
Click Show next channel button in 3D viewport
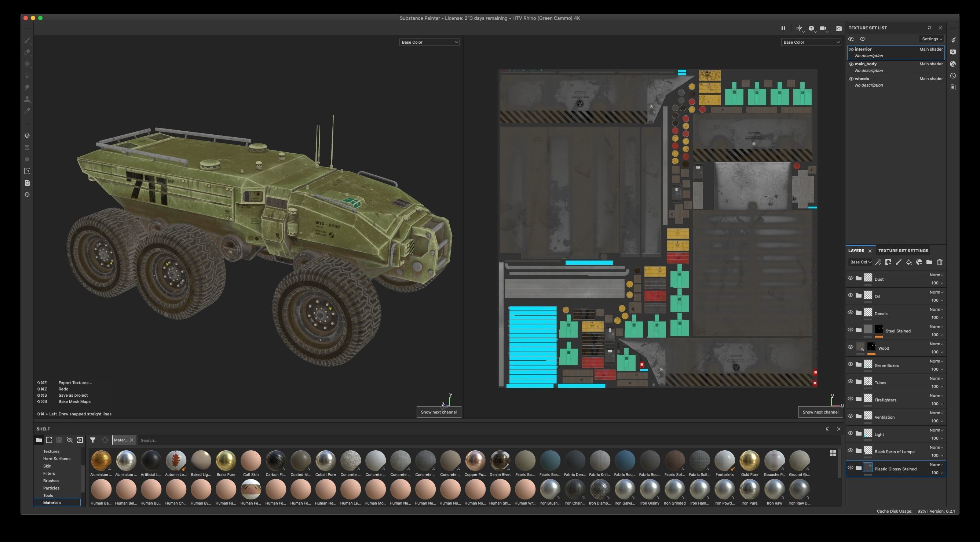439,412
